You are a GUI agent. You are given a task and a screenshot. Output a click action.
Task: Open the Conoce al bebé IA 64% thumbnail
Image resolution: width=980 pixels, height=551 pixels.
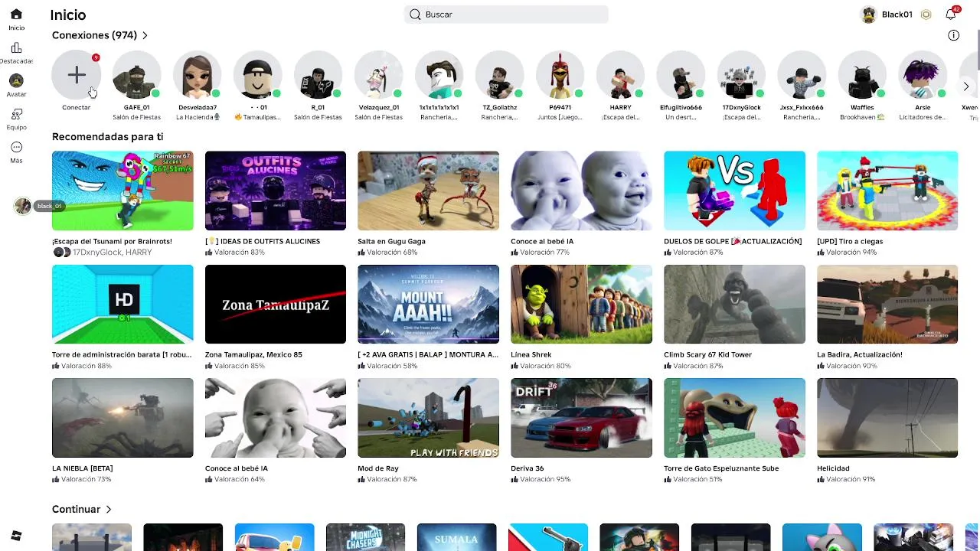(x=276, y=418)
